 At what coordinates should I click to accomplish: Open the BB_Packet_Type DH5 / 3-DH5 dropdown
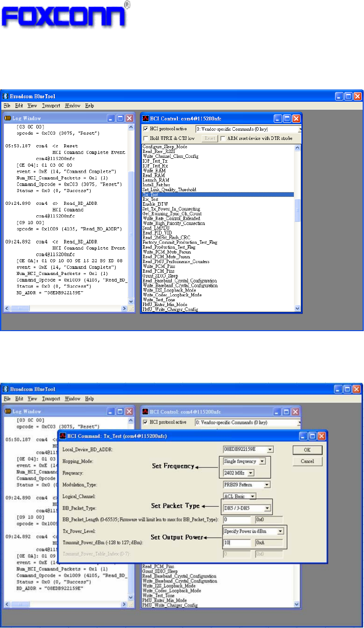[x=268, y=508]
